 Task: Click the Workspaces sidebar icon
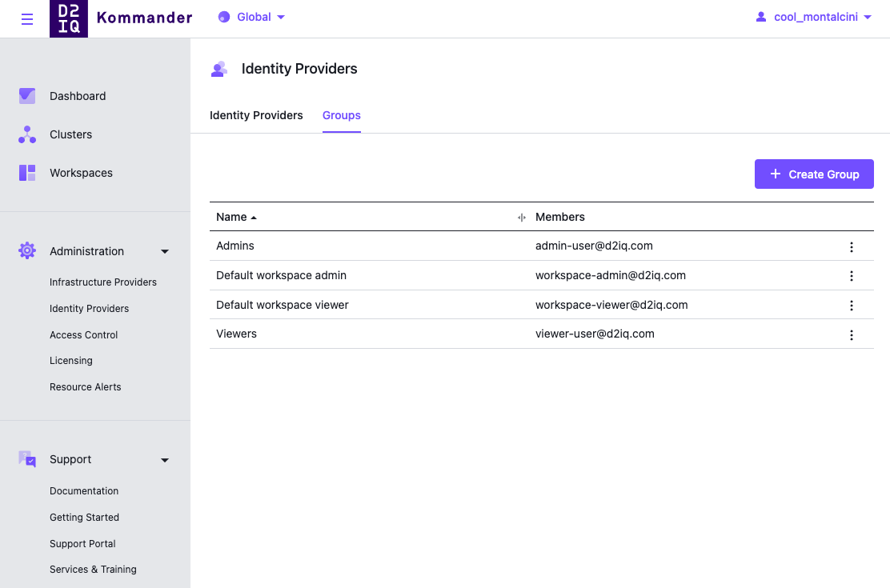[27, 173]
